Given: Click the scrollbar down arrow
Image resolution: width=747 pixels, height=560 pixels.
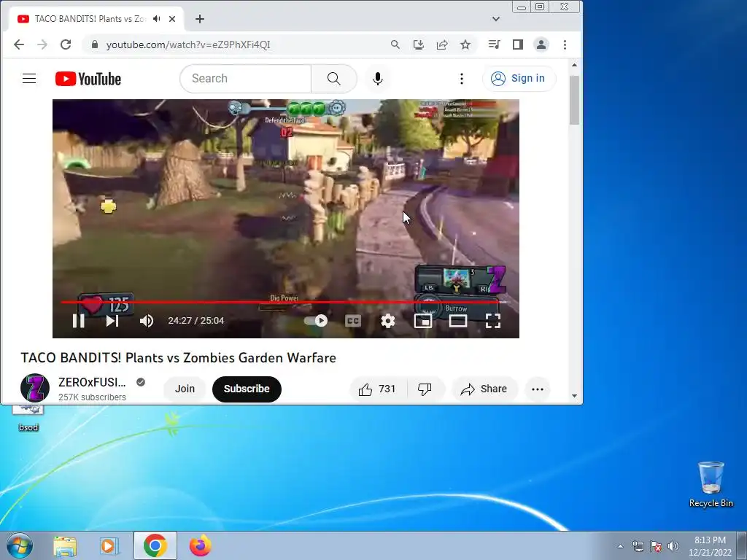Looking at the screenshot, I should [575, 396].
